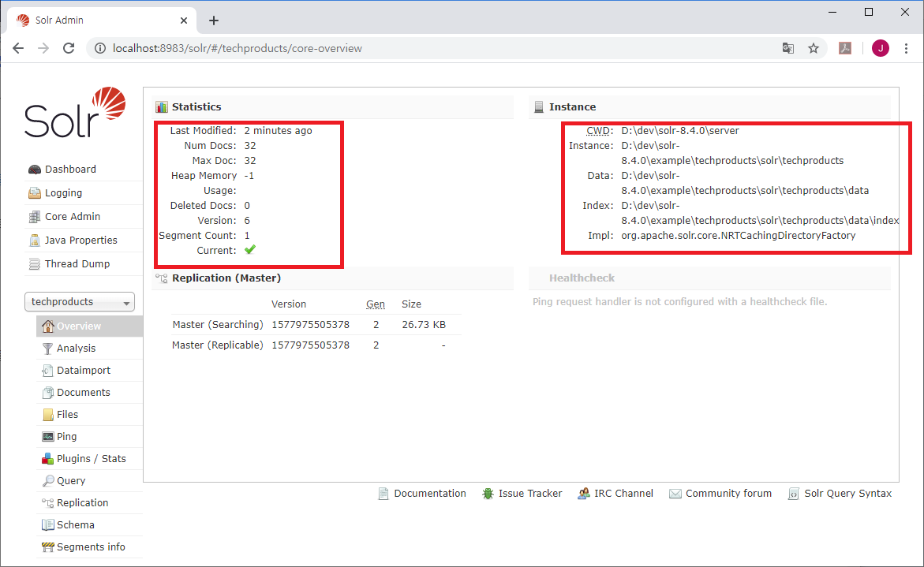
Task: Open a new browser tab
Action: (214, 21)
